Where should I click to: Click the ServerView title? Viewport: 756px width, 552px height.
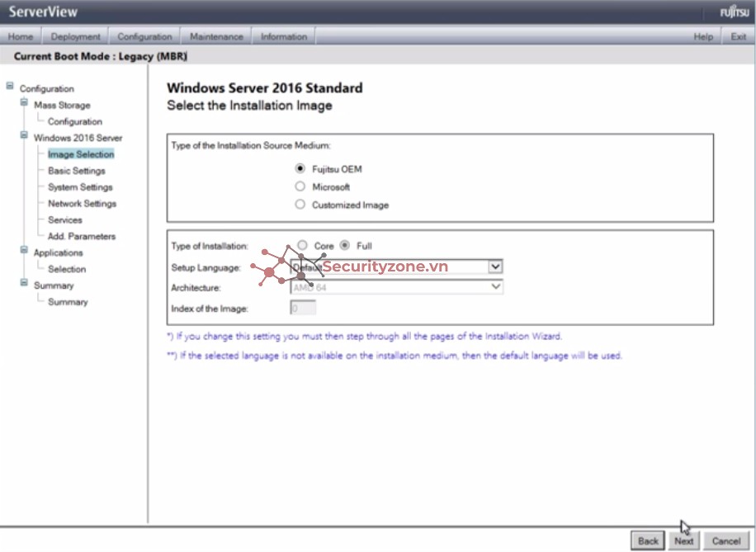pyautogui.click(x=43, y=12)
